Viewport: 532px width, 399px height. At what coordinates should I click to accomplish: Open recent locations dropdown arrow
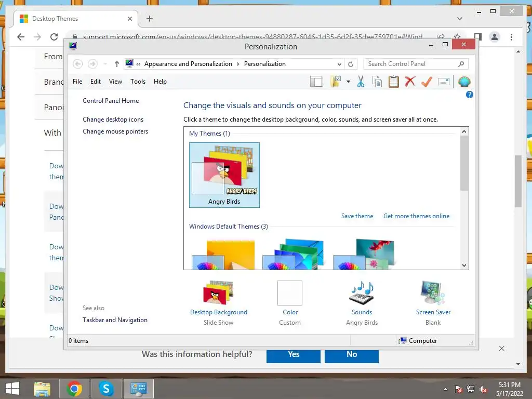coord(105,64)
